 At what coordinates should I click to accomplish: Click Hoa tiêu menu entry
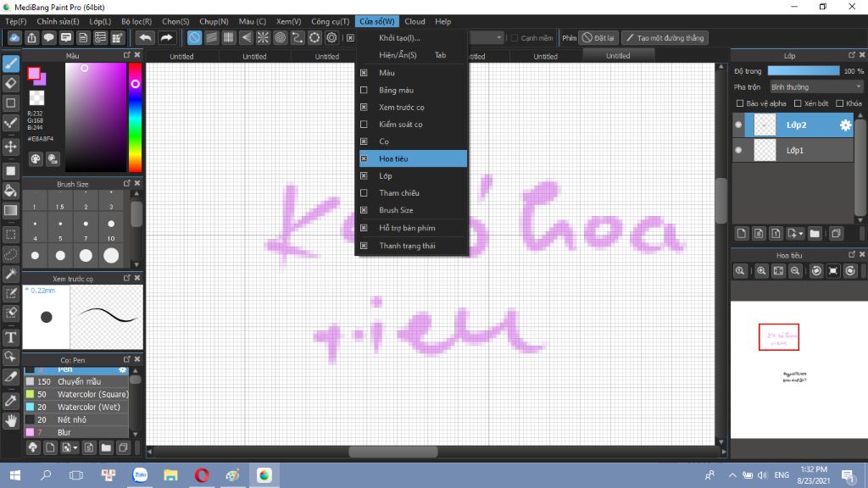point(413,158)
